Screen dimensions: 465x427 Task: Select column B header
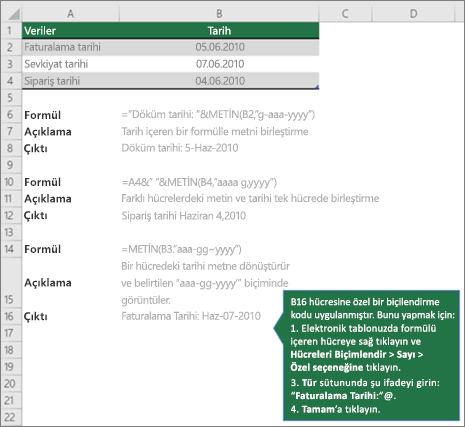pos(219,14)
